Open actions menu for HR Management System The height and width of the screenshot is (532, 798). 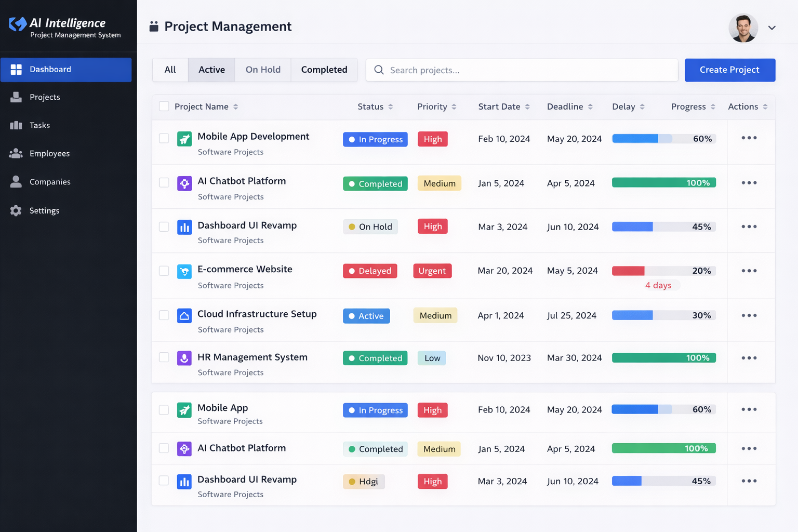pyautogui.click(x=749, y=358)
